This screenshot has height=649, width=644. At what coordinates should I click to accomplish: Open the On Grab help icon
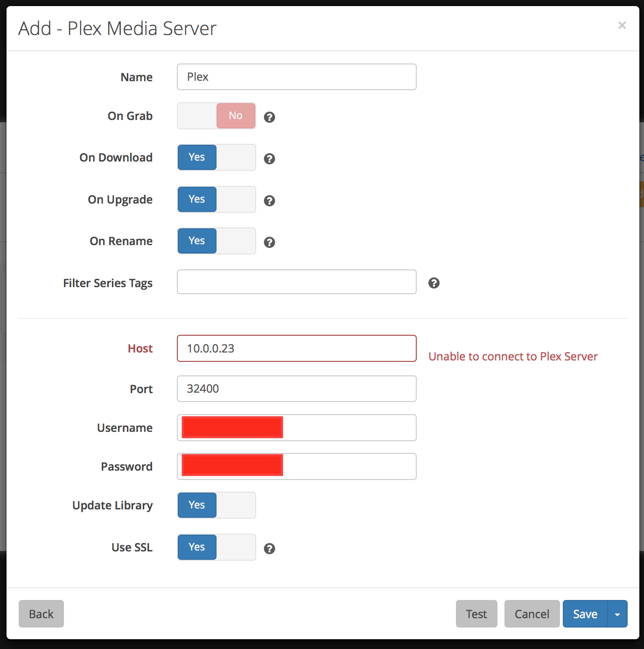click(269, 117)
